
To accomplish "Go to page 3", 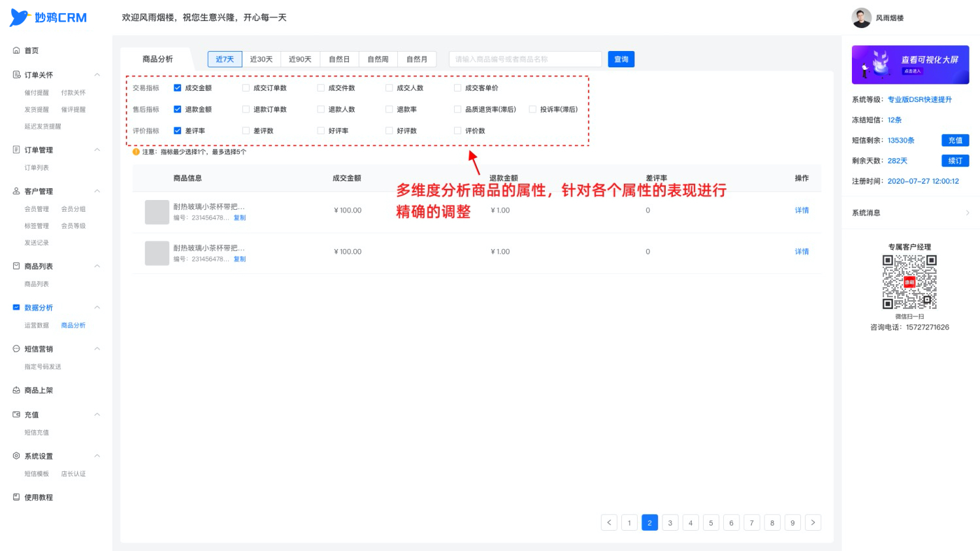I will (670, 522).
